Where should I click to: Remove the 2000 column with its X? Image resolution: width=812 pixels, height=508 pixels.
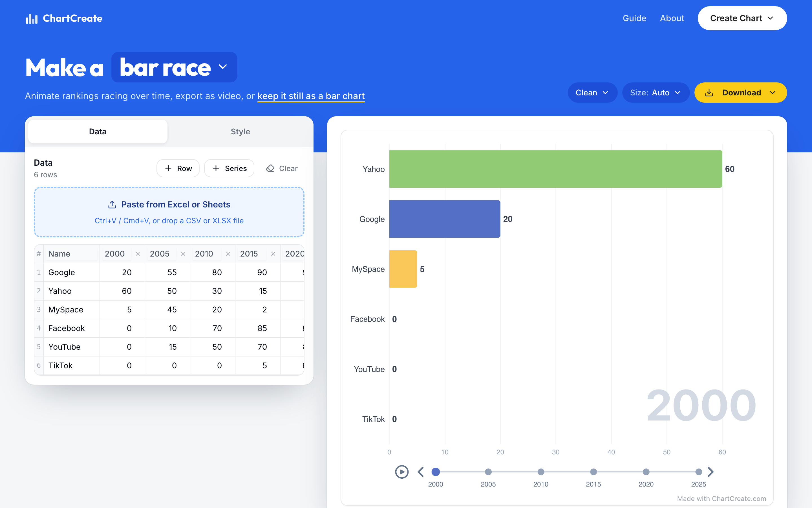click(x=138, y=254)
